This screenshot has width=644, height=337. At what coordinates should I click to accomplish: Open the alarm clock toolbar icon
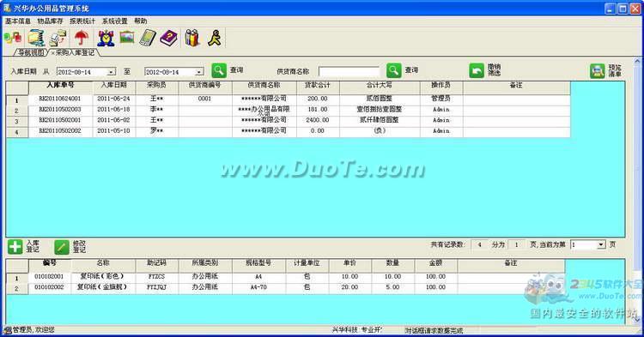coord(106,38)
